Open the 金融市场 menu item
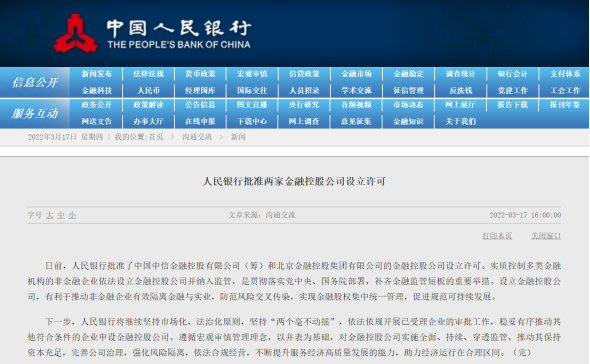This screenshot has height=364, width=590. (356, 74)
